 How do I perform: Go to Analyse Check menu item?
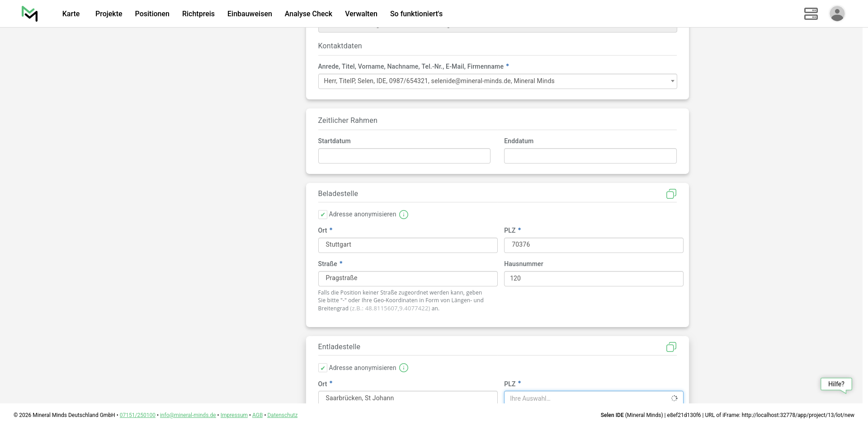308,14
